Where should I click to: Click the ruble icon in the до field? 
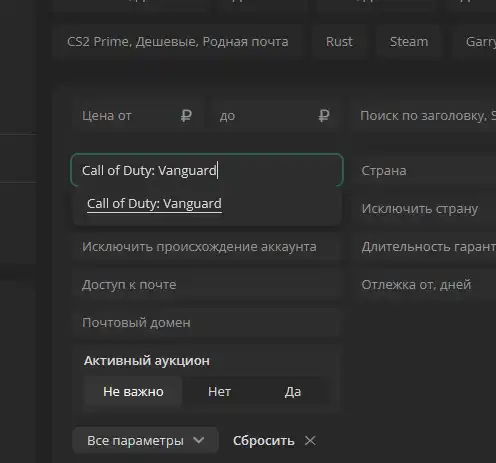324,116
